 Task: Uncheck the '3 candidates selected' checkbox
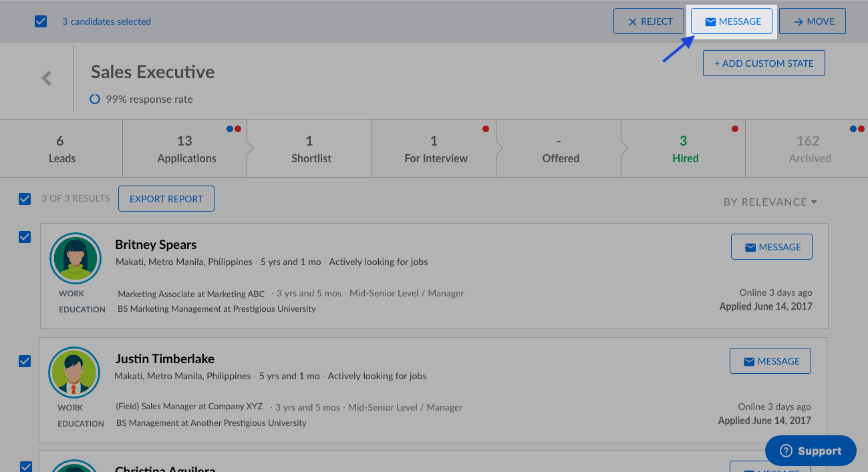point(41,21)
